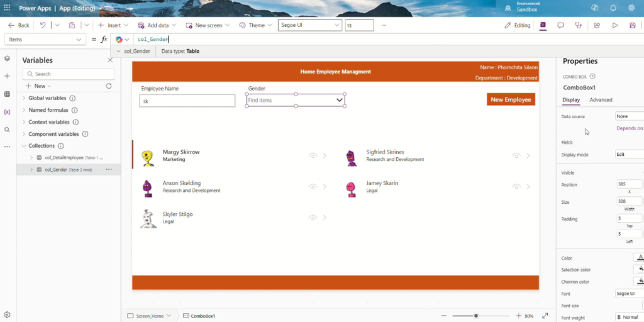Click the Copilot formula icon
This screenshot has width=644, height=322.
pyautogui.click(x=119, y=40)
